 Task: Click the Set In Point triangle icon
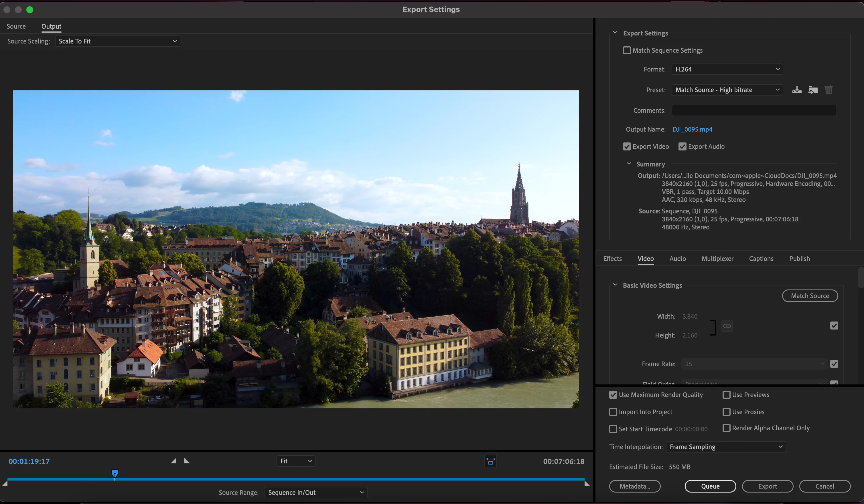click(174, 461)
